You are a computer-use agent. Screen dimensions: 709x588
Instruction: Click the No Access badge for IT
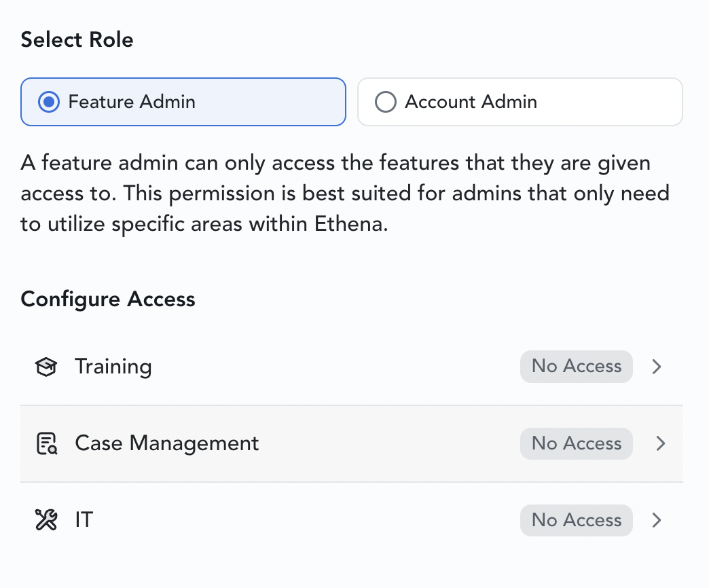(x=576, y=520)
